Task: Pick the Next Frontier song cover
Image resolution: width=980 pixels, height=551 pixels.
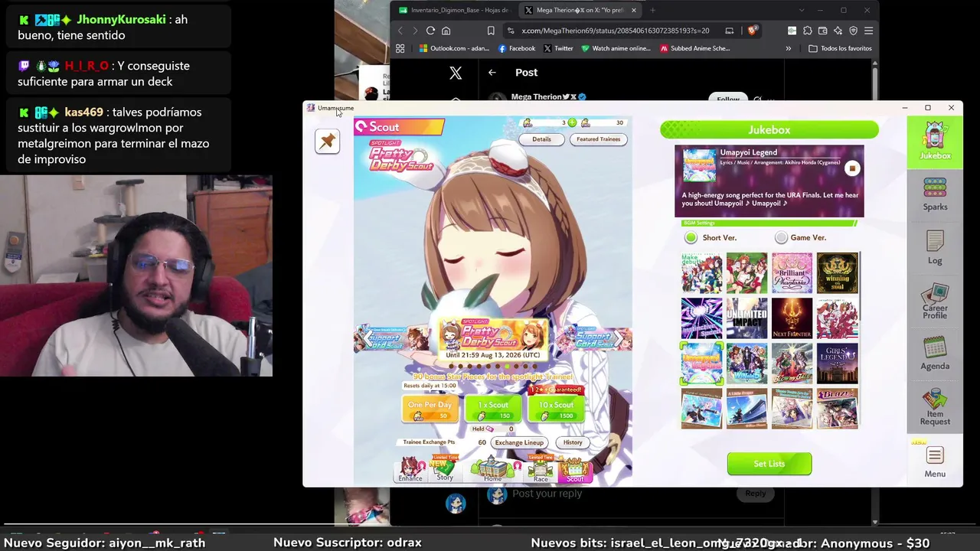Action: pyautogui.click(x=792, y=318)
